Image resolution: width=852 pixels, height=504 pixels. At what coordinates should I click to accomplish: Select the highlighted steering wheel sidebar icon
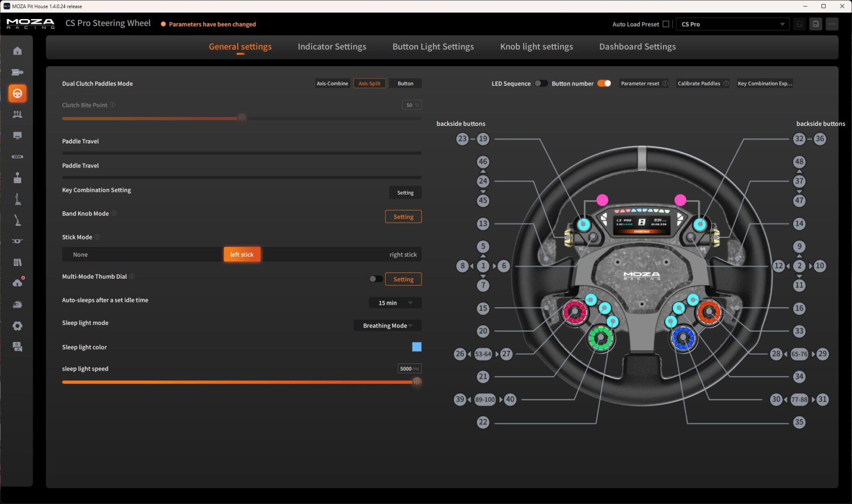point(17,93)
